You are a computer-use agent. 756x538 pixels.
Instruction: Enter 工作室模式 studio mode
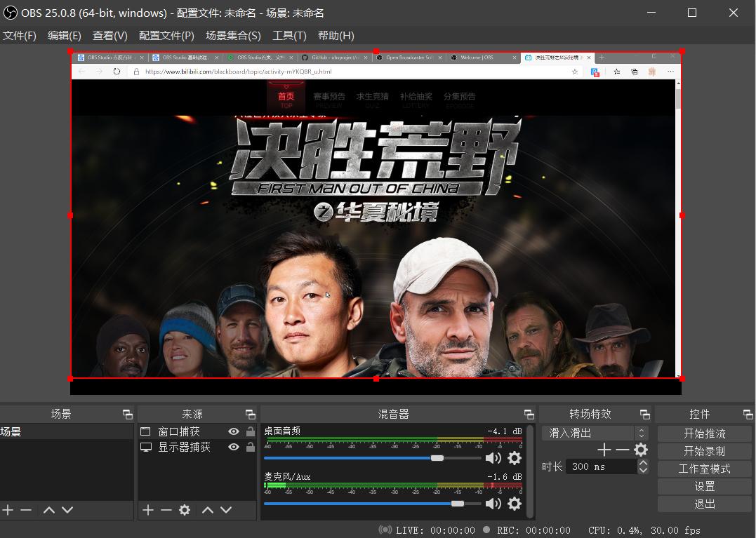tap(704, 468)
